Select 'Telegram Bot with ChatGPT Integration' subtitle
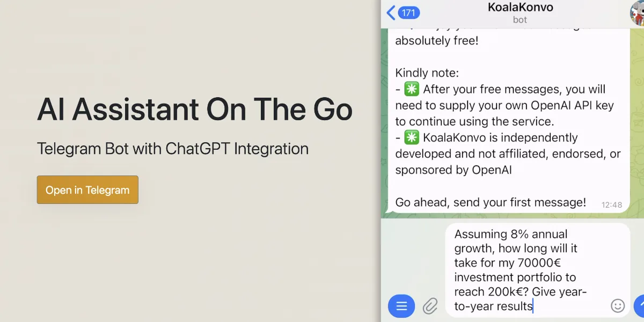Image resolution: width=644 pixels, height=322 pixels. click(173, 149)
